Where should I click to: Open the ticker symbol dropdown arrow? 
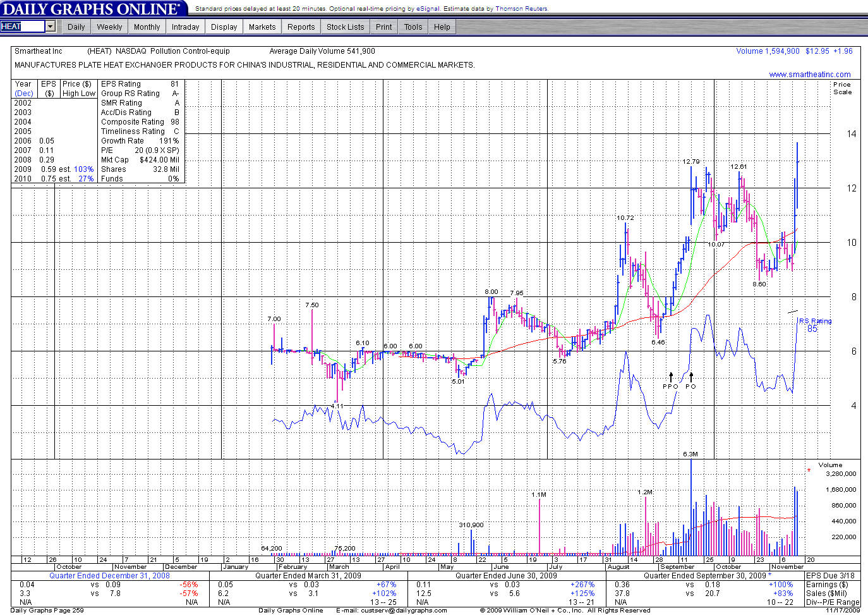coord(51,27)
